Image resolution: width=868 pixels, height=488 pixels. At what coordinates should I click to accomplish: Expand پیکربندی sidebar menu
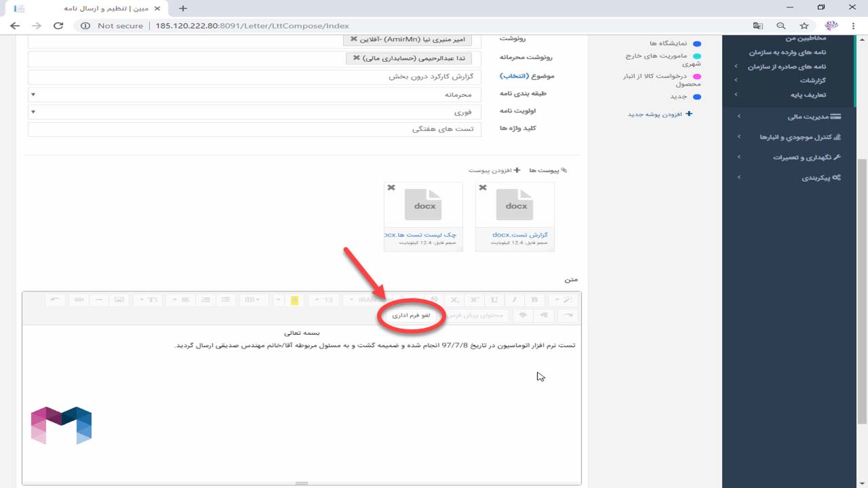point(789,178)
